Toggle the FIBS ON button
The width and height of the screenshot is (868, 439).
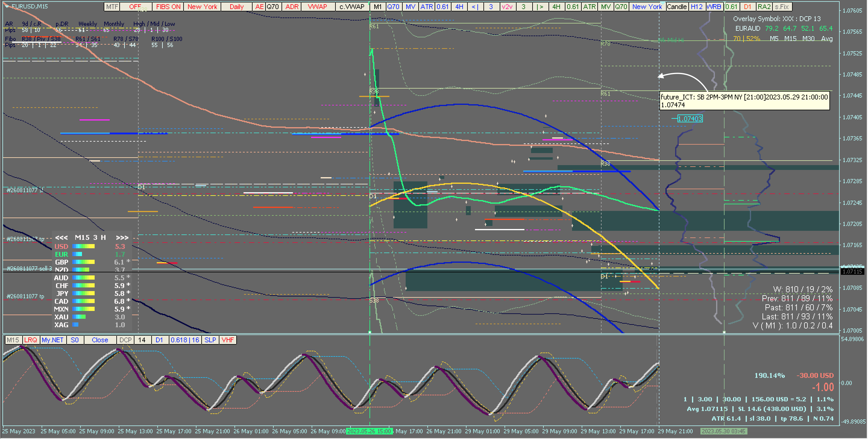pyautogui.click(x=168, y=7)
